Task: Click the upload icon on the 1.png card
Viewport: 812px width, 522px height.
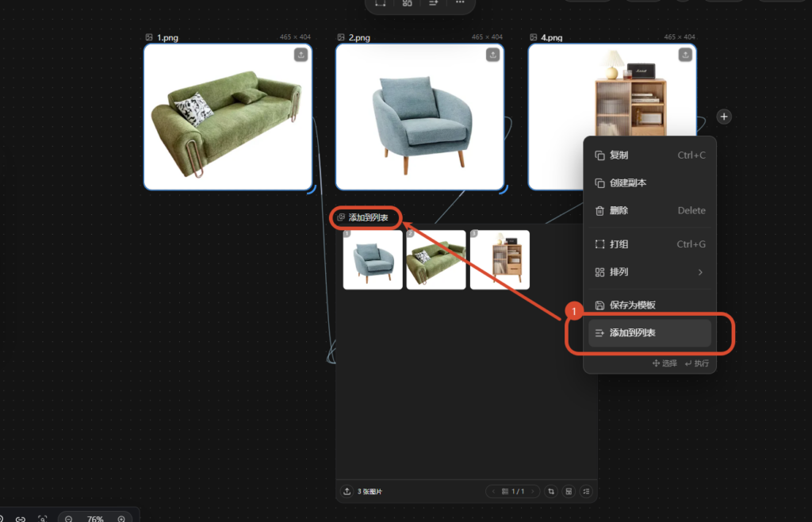Action: (x=301, y=55)
